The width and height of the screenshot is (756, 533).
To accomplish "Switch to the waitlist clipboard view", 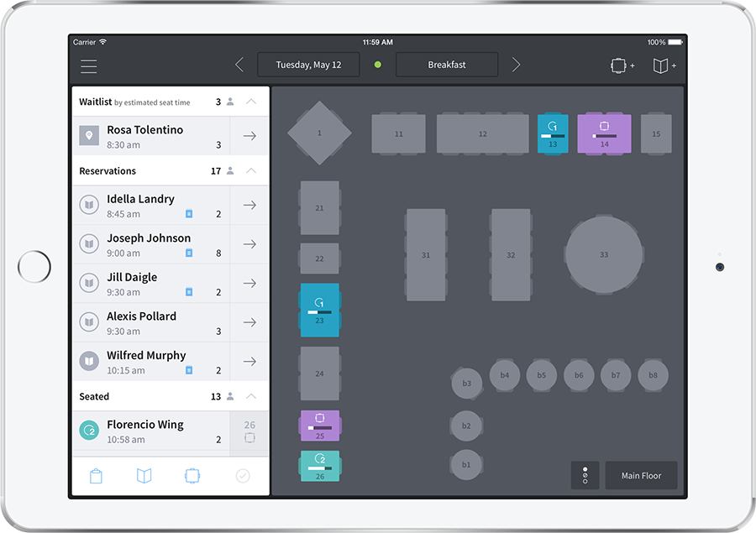I will [x=95, y=475].
